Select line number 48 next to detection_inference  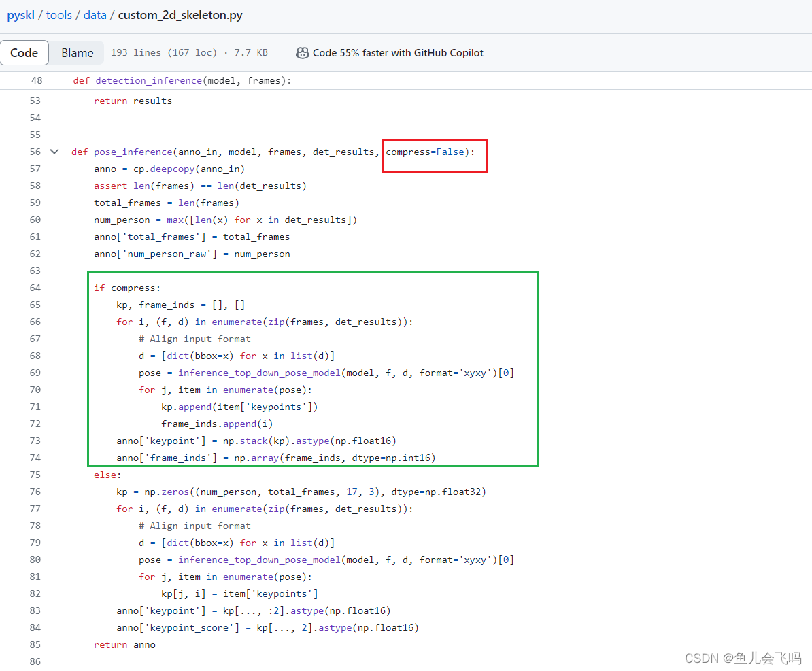coord(37,80)
